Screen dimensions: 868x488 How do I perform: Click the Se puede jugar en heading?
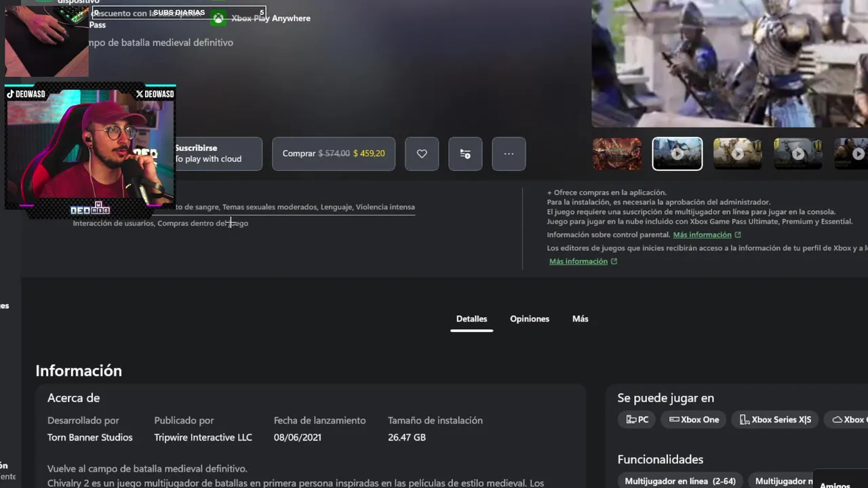click(665, 398)
